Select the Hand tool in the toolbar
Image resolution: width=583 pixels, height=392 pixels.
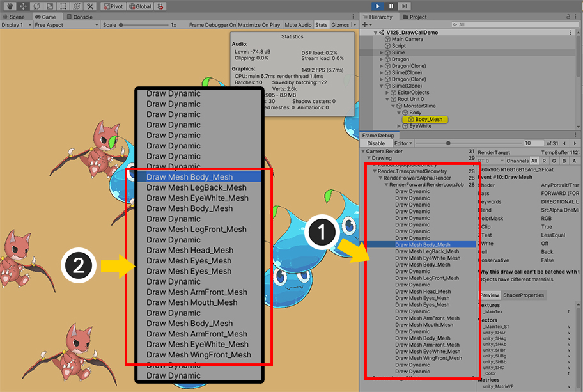pyautogui.click(x=10, y=6)
